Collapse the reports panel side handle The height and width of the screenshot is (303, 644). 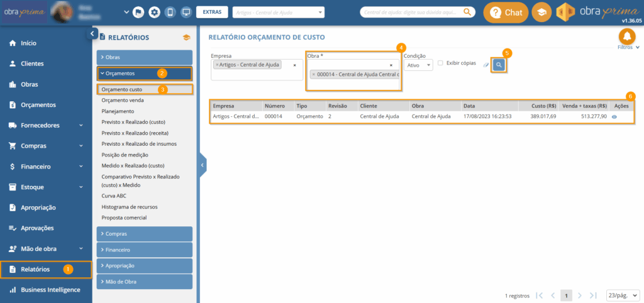[203, 165]
